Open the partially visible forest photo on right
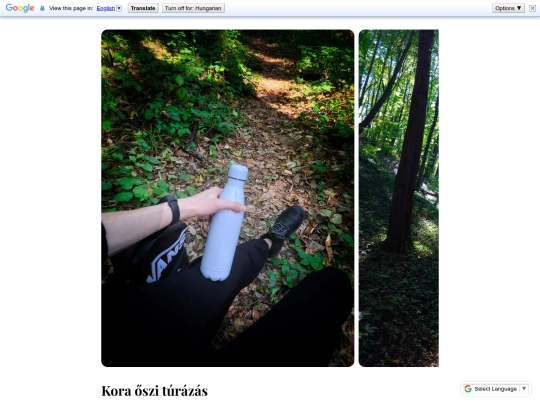 [x=399, y=198]
